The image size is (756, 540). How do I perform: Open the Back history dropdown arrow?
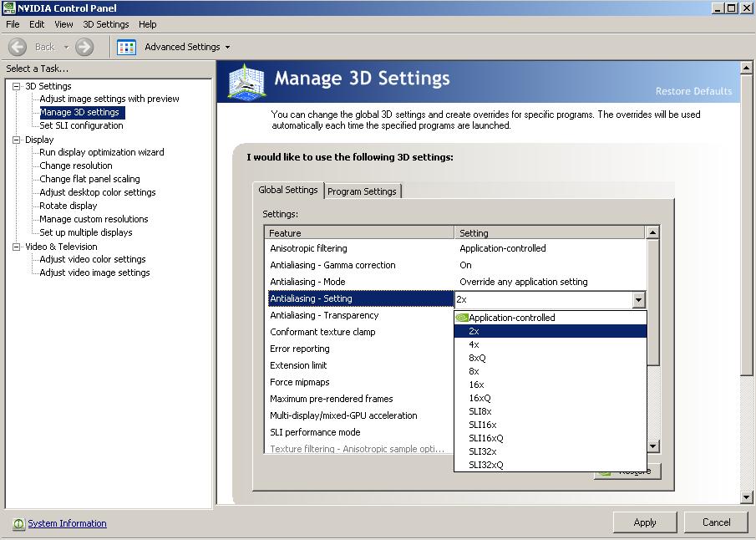66,47
